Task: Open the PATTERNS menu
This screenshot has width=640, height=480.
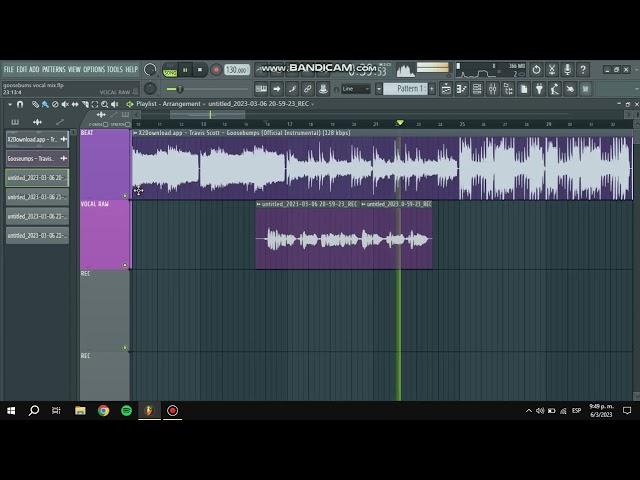Action: tap(54, 69)
